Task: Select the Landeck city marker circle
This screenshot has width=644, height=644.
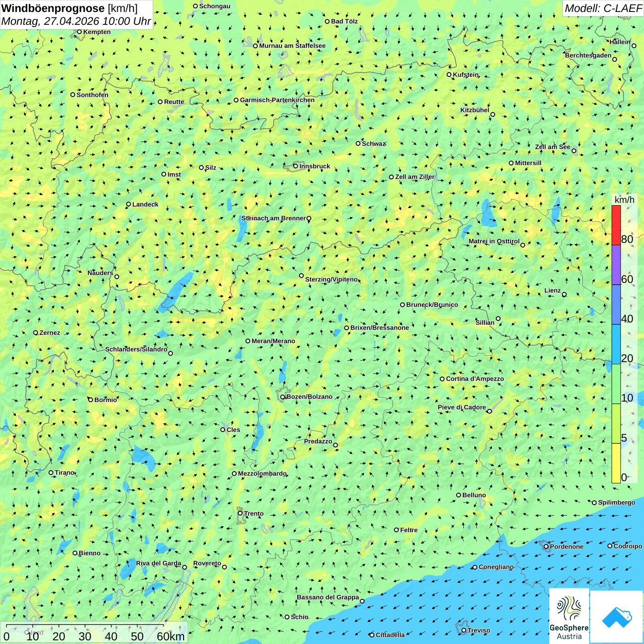Action: click(128, 204)
